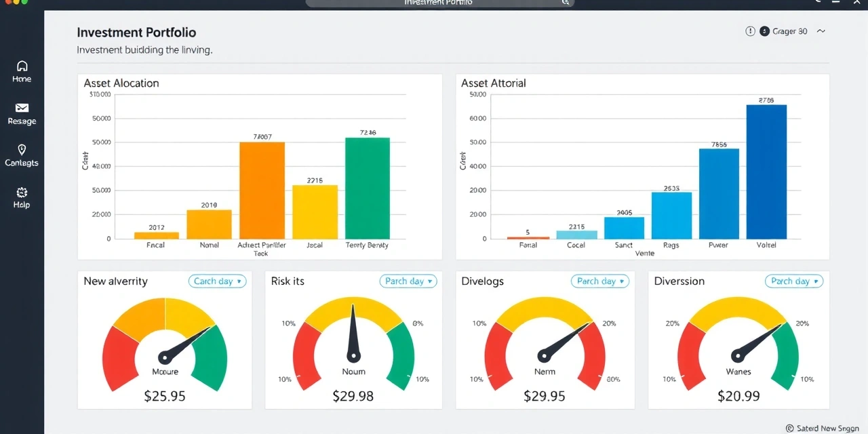
Task: Open the chevron next to Grager 30
Action: (x=821, y=31)
